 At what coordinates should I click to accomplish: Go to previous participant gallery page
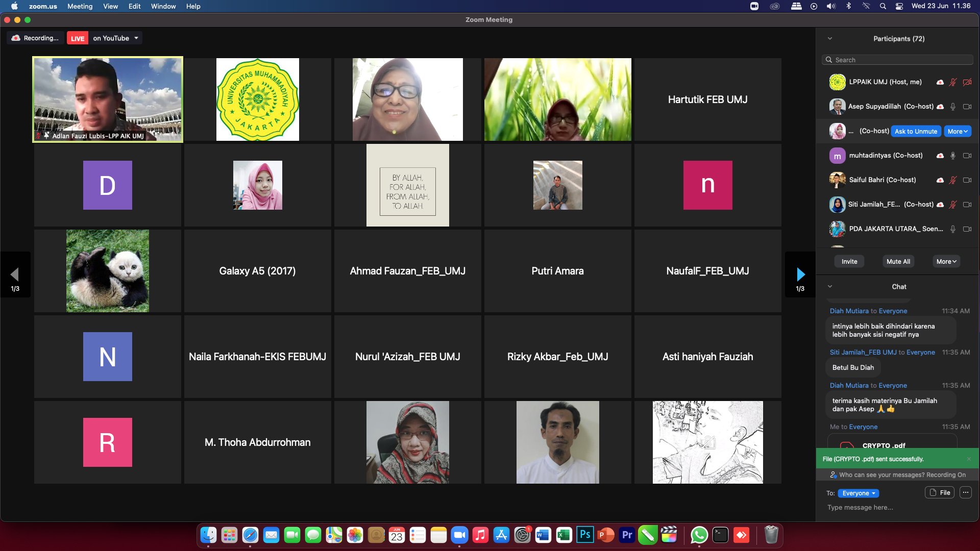[x=15, y=274]
